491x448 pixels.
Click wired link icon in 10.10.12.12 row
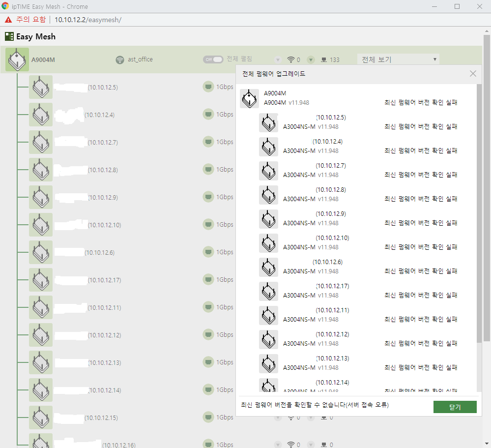pyautogui.click(x=208, y=335)
